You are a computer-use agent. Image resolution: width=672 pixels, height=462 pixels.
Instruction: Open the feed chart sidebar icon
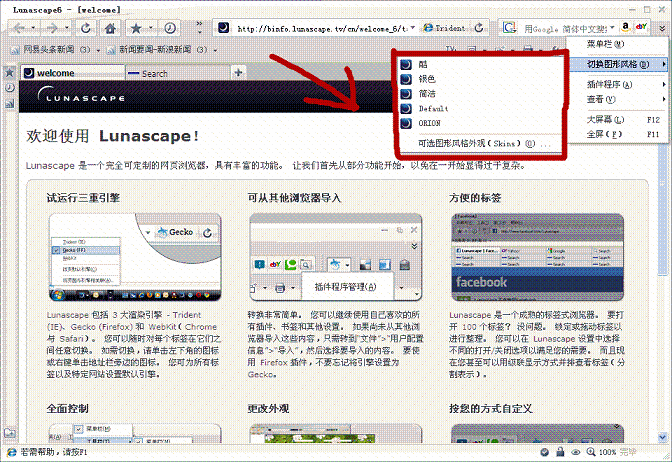9,103
